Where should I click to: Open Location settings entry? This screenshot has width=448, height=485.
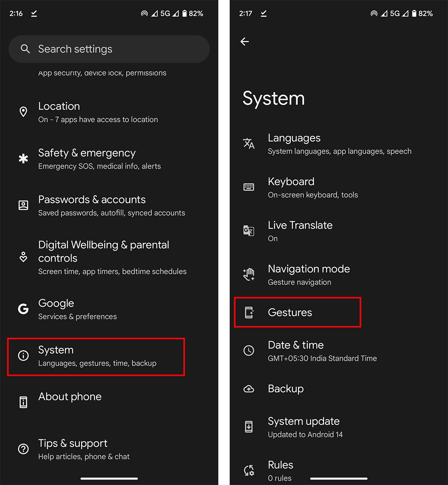tap(109, 112)
